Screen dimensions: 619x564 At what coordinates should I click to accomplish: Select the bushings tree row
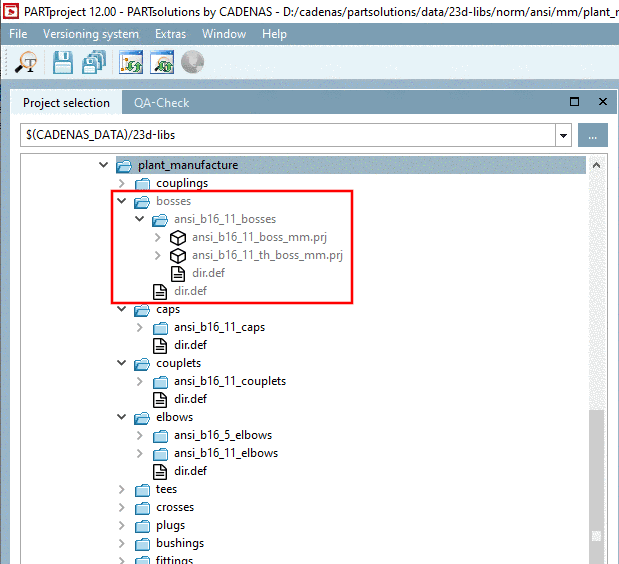(180, 543)
